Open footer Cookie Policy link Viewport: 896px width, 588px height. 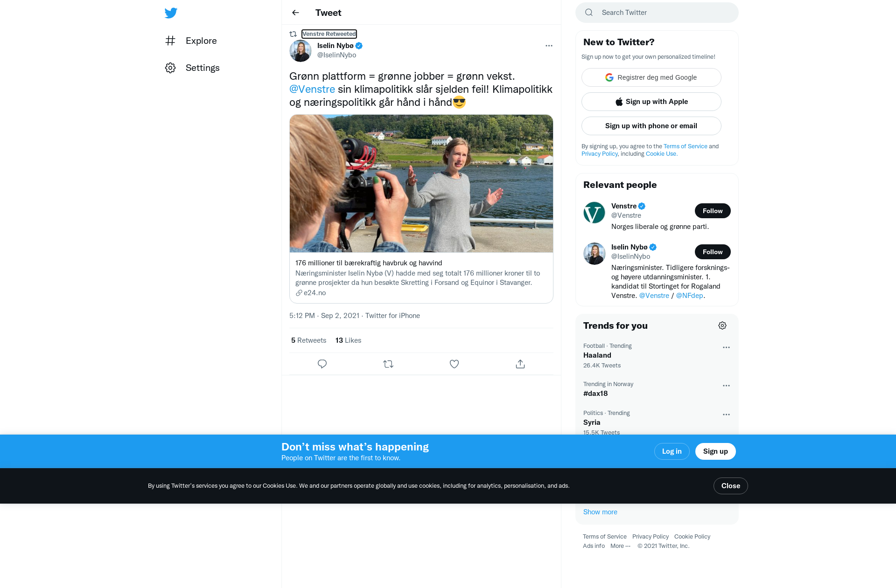(x=692, y=537)
